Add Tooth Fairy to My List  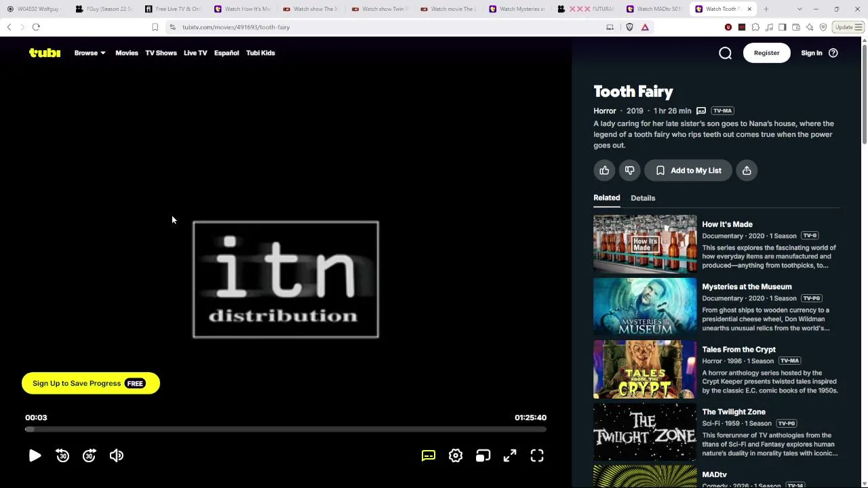tap(688, 171)
